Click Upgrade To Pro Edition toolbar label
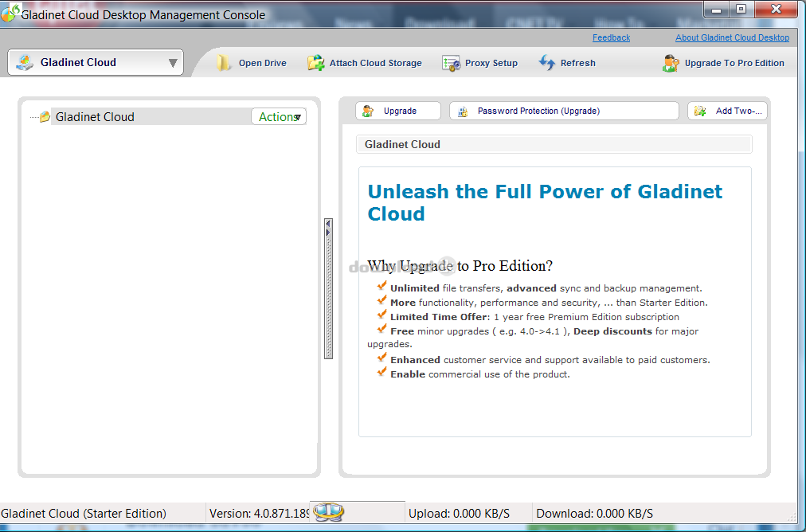 pyautogui.click(x=734, y=63)
